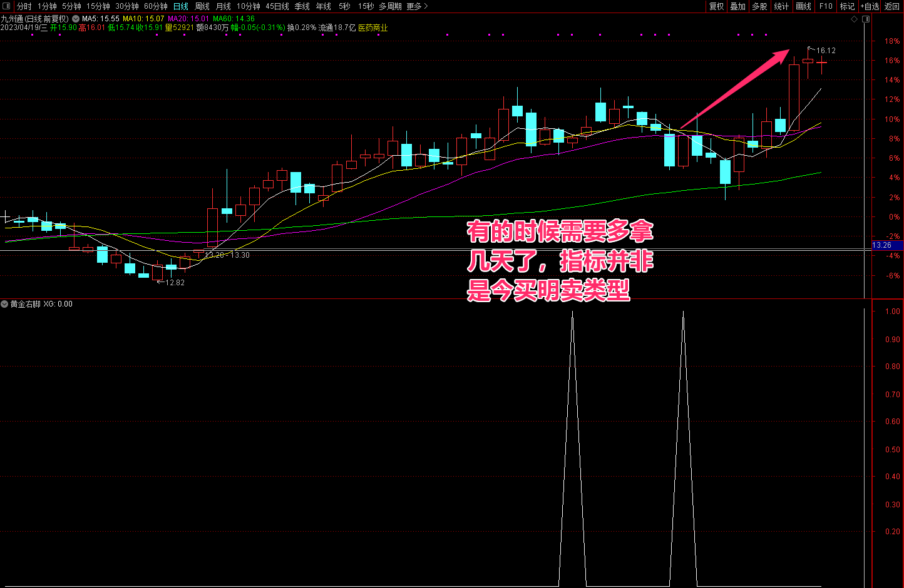Expand the MA indicator dropdown next to 九州通
Image resolution: width=904 pixels, height=588 pixels.
point(76,19)
